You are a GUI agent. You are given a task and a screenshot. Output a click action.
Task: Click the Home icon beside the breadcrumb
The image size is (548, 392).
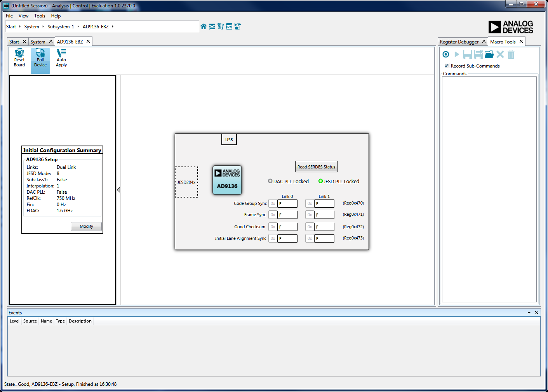point(204,26)
